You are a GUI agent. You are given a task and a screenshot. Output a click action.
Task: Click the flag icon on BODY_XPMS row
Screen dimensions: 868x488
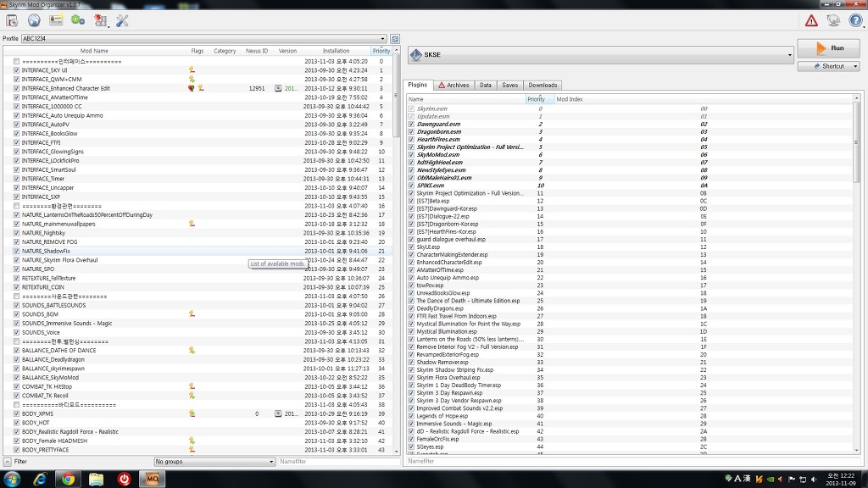click(192, 413)
